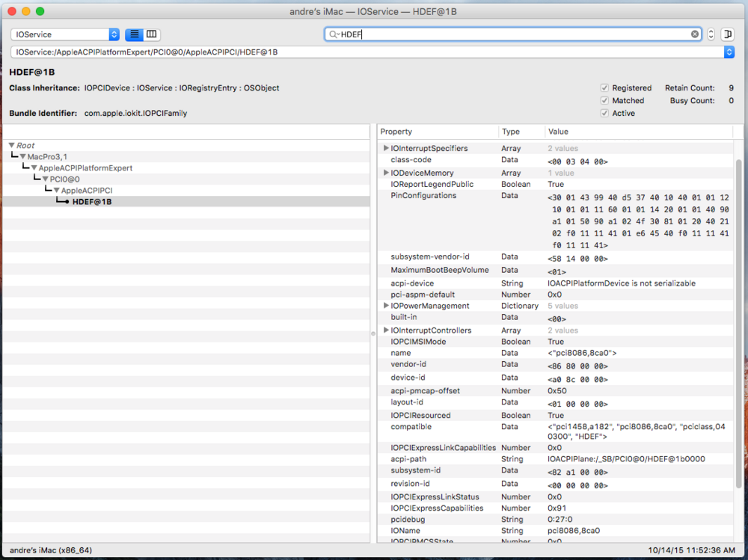
Task: Expand the IOPowerManagement dictionary
Action: point(386,306)
